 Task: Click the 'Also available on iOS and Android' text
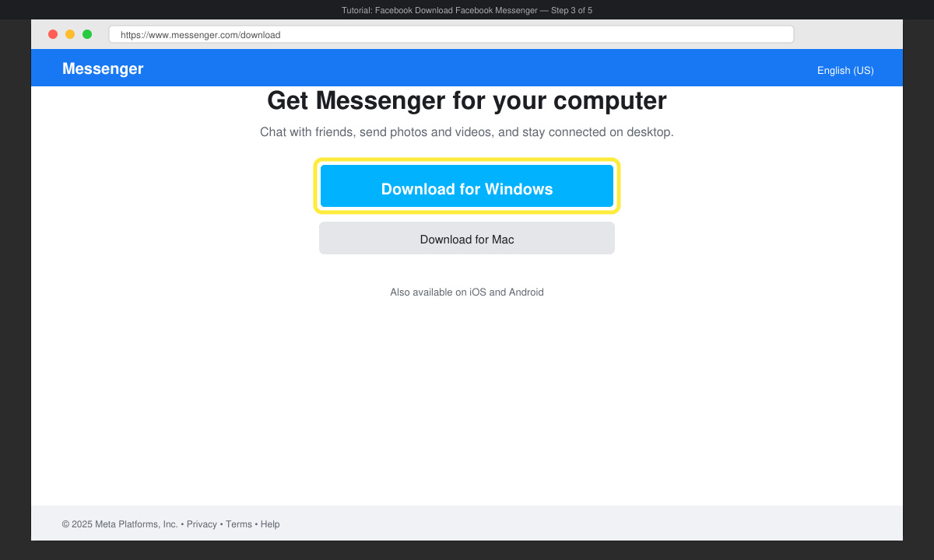467,292
